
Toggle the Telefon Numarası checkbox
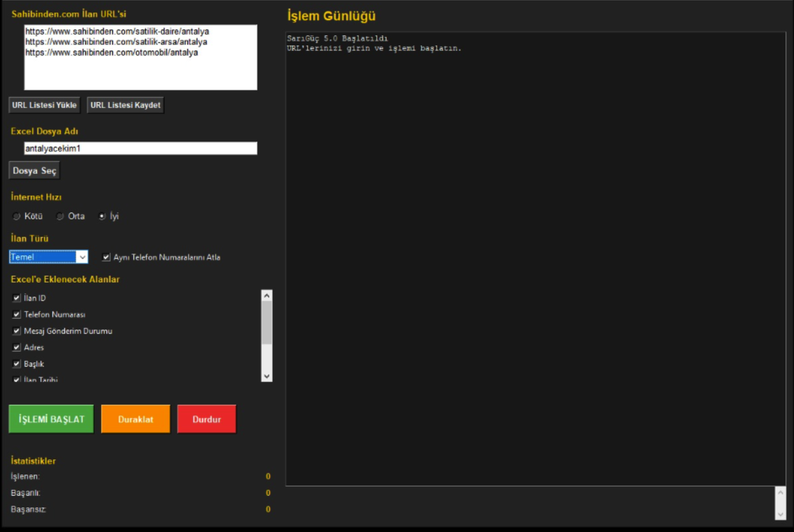[x=16, y=314]
